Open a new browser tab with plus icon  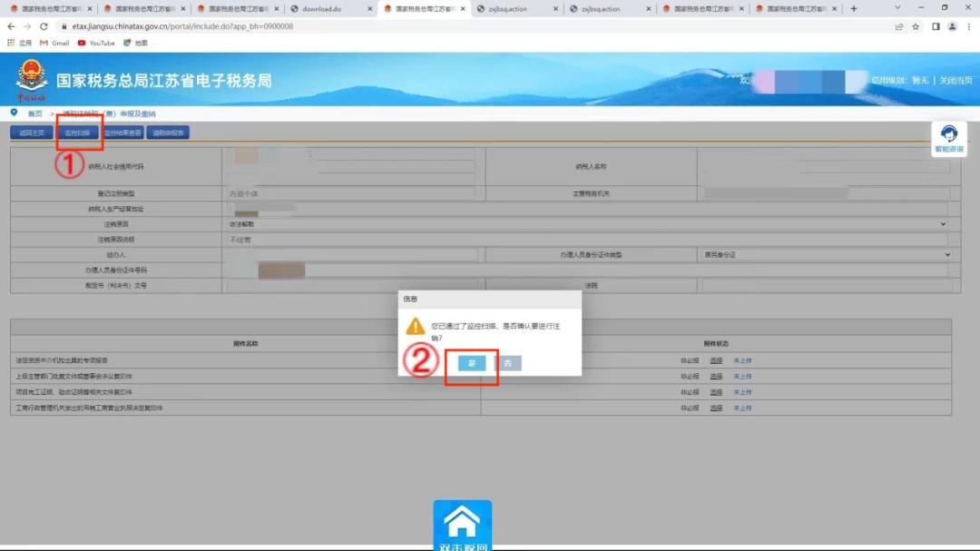(x=854, y=9)
